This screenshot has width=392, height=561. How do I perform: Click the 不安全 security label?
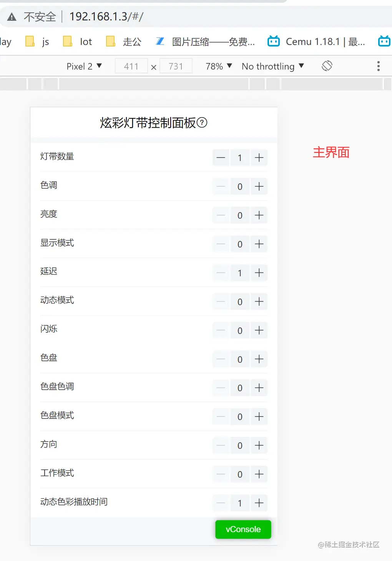(40, 17)
